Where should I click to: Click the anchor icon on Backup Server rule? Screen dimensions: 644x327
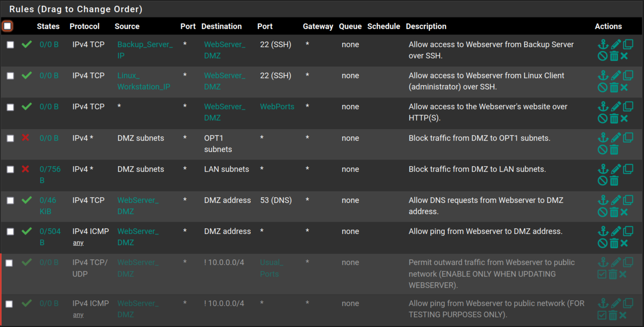click(x=603, y=44)
